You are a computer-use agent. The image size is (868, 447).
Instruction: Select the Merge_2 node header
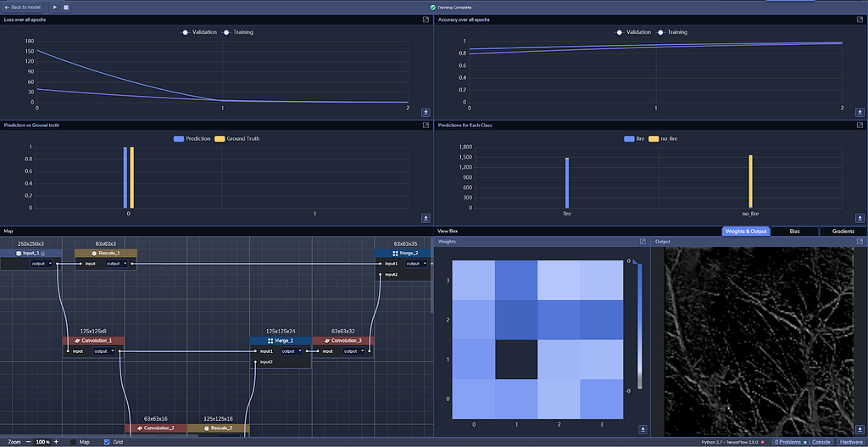click(405, 253)
